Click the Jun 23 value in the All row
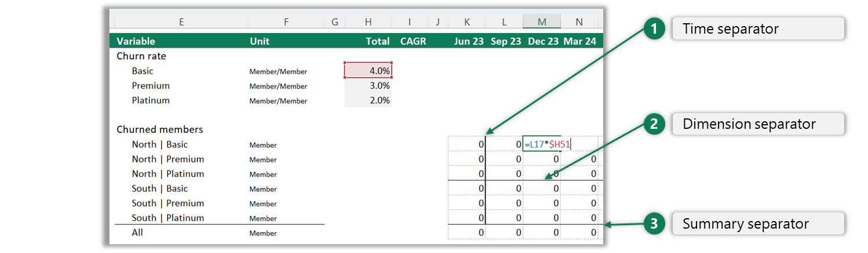The width and height of the screenshot is (868, 253). point(467,233)
